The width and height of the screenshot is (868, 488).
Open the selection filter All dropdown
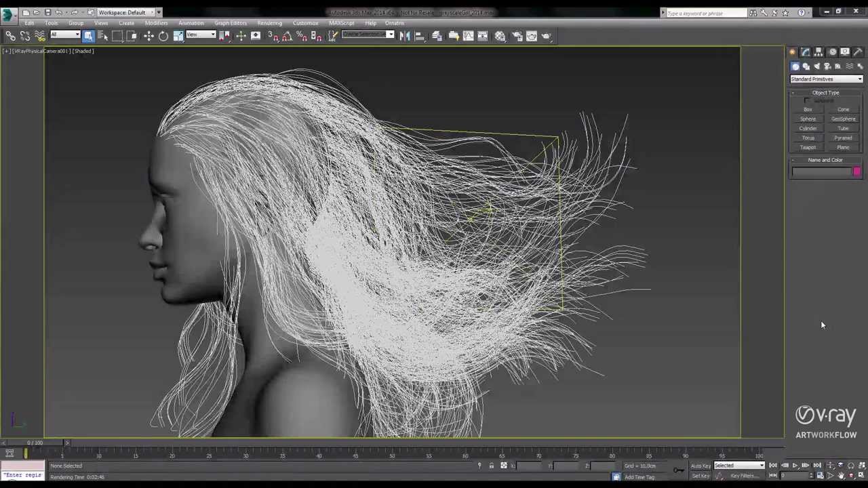(65, 35)
